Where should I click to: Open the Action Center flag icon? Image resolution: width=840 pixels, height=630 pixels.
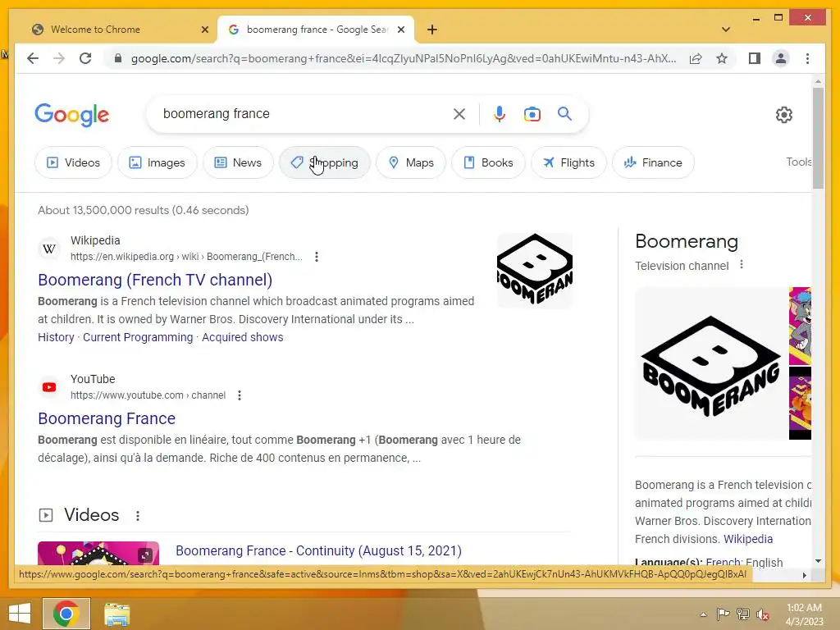click(x=724, y=614)
